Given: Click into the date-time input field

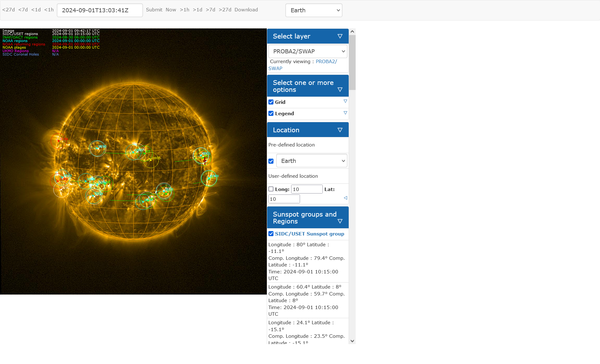Looking at the screenshot, I should pos(100,10).
